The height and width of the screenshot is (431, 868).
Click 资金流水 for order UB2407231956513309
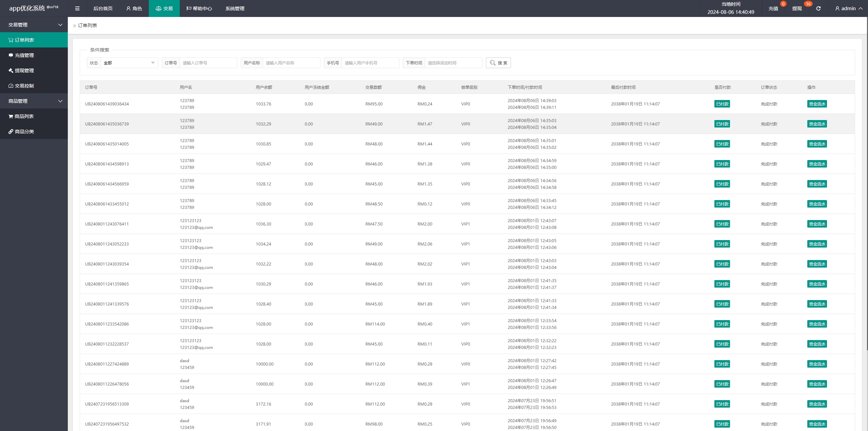(817, 404)
